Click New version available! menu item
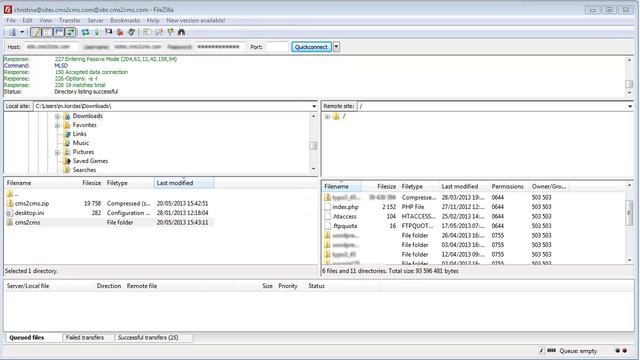The image size is (640, 360). point(196,20)
